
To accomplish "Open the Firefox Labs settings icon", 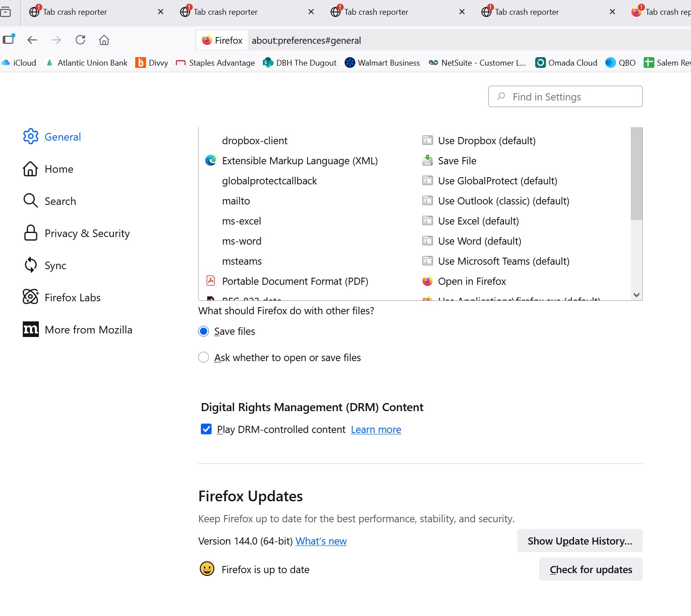I will (30, 297).
